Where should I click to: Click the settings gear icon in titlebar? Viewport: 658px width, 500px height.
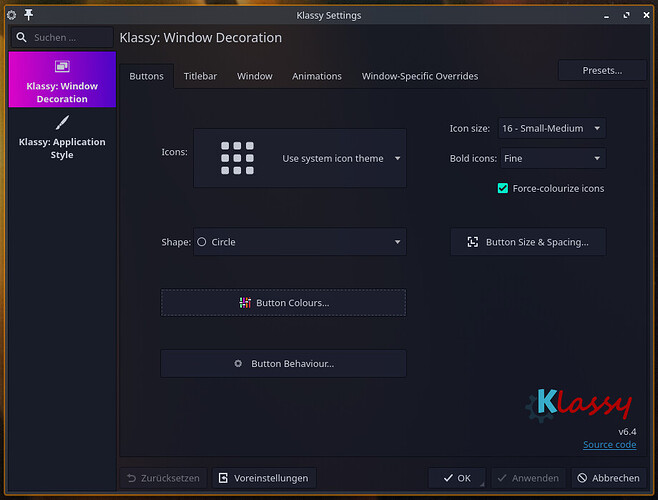12,15
